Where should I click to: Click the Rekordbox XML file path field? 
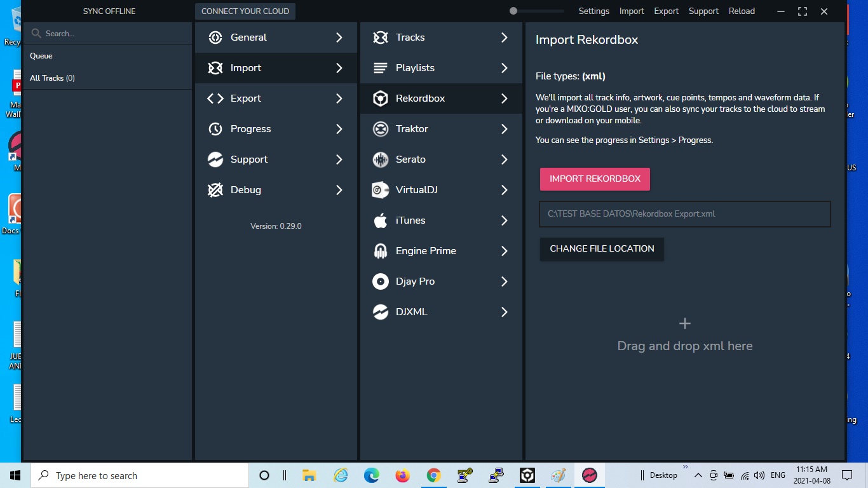coord(684,214)
